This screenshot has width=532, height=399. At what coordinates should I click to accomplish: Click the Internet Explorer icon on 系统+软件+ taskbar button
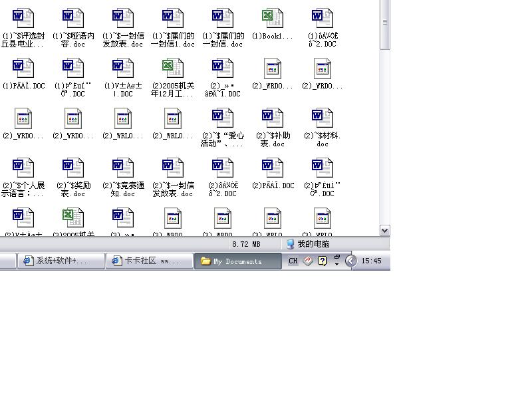[27, 261]
